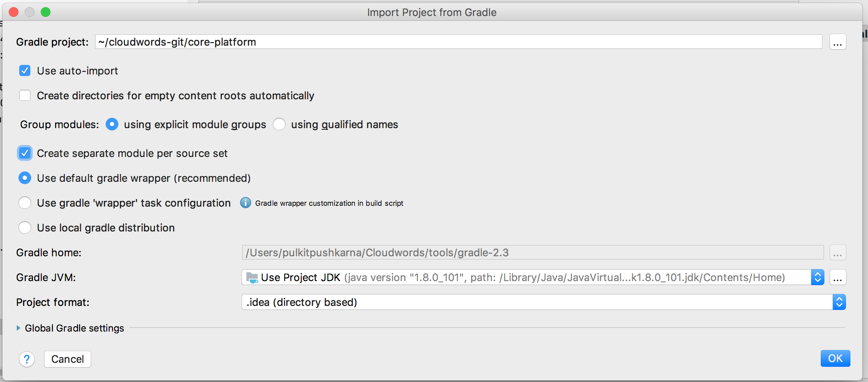Enable create directories for empty content roots
Image resolution: width=868 pixels, height=382 pixels.
(25, 96)
